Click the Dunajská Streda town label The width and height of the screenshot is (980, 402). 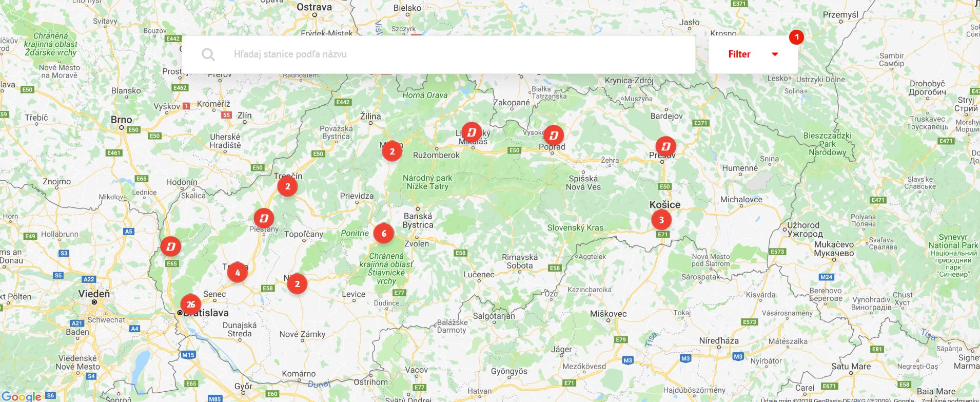point(240,329)
